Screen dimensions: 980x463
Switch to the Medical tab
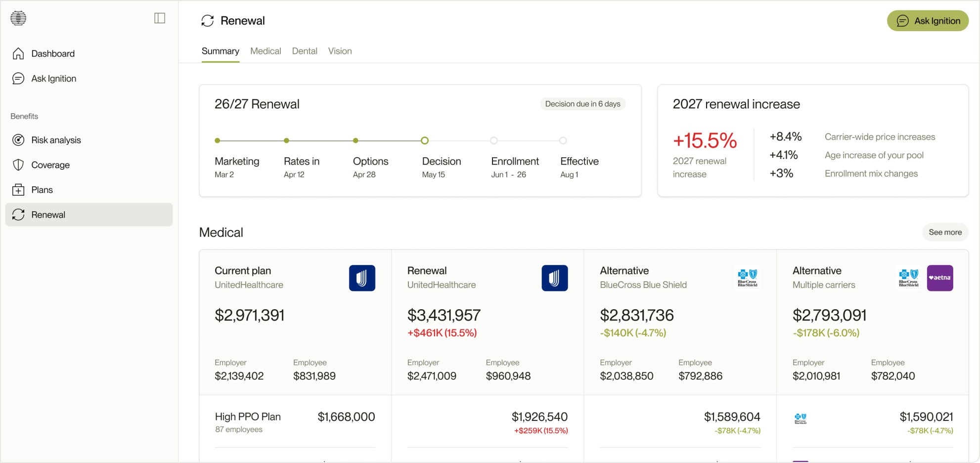(x=266, y=51)
